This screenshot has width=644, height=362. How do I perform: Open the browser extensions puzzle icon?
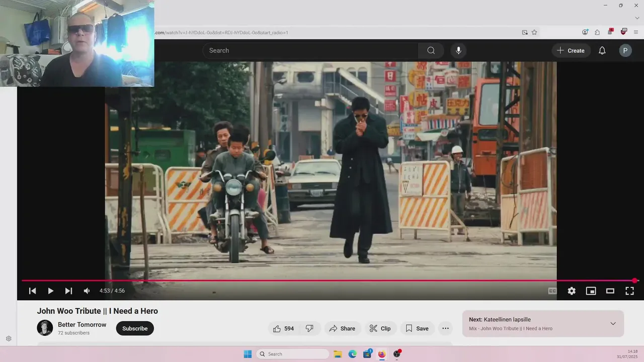click(597, 32)
